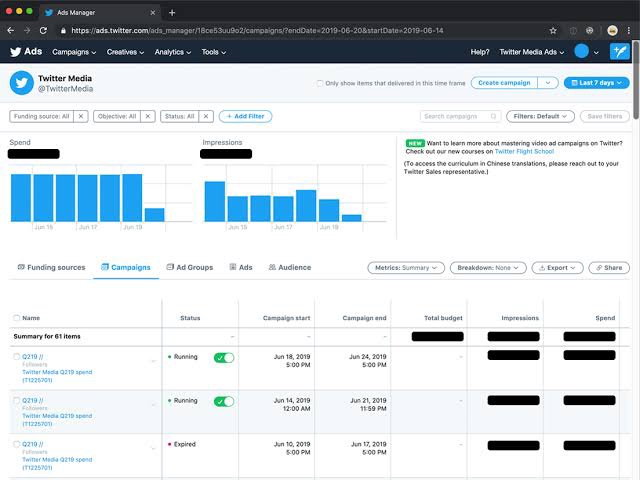Expand the Tools menu

click(x=214, y=52)
